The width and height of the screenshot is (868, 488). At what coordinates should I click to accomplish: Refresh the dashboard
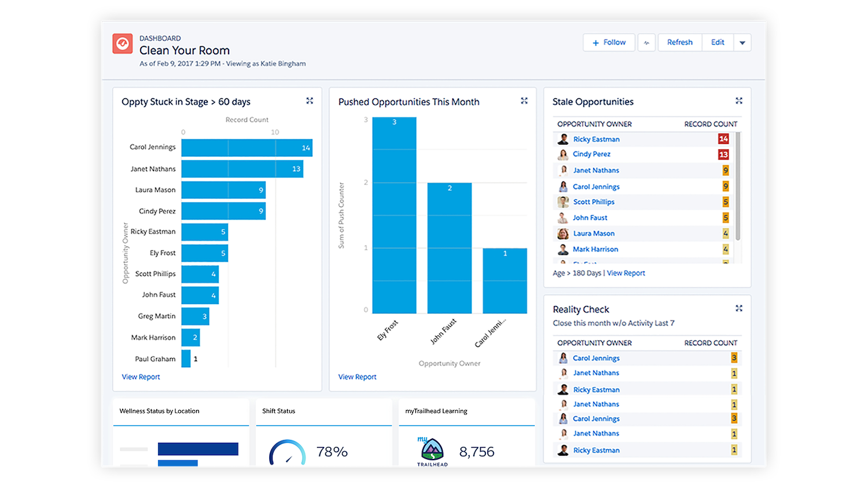point(679,42)
